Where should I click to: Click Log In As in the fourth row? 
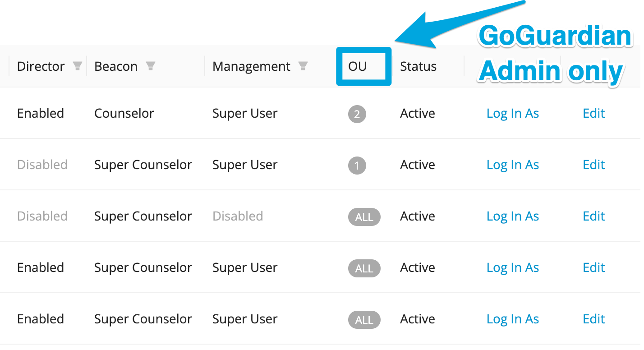pyautogui.click(x=513, y=268)
